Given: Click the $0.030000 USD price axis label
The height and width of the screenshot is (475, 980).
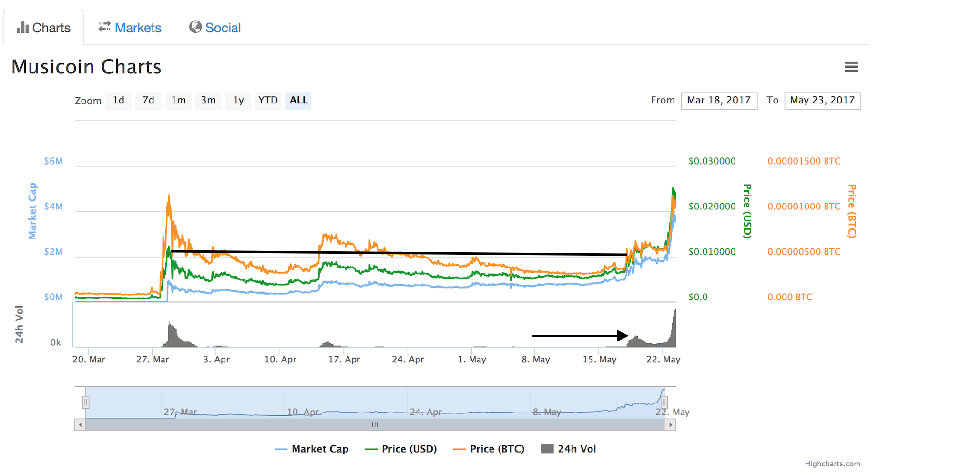Looking at the screenshot, I should 712,161.
